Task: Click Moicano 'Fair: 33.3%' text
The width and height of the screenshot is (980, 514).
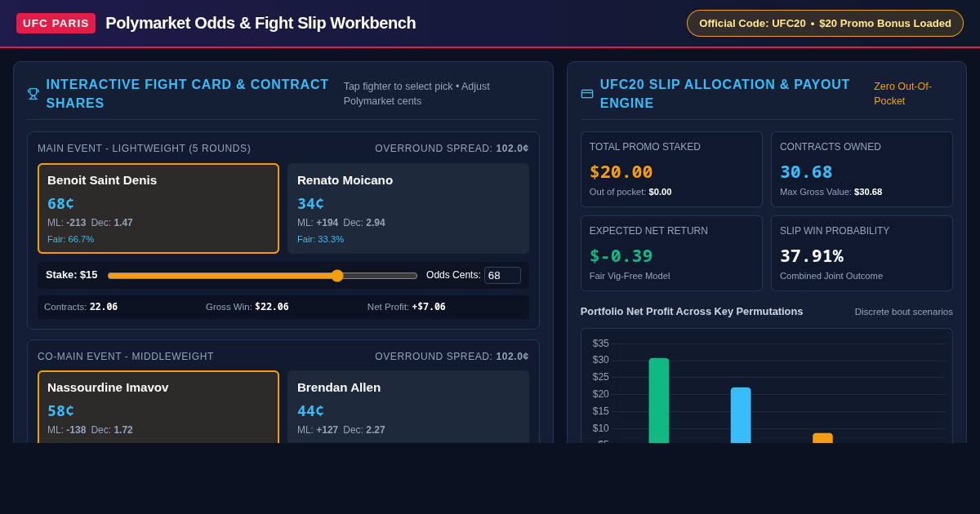Action: pyautogui.click(x=320, y=239)
